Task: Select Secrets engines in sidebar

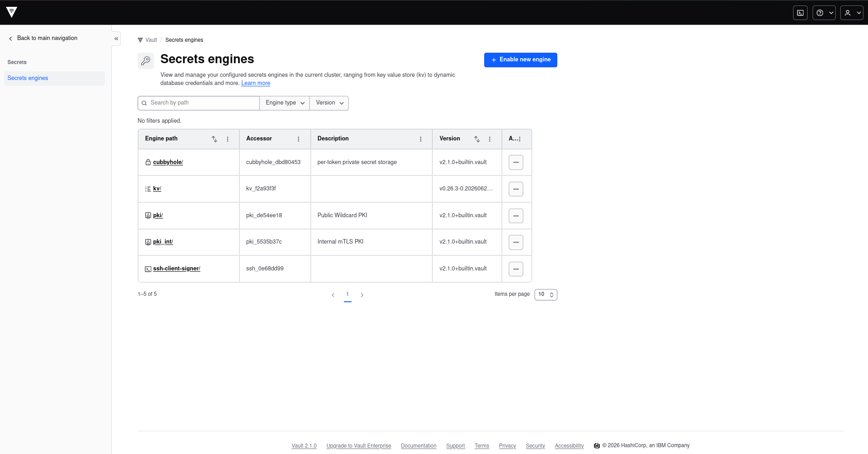Action: [x=54, y=78]
